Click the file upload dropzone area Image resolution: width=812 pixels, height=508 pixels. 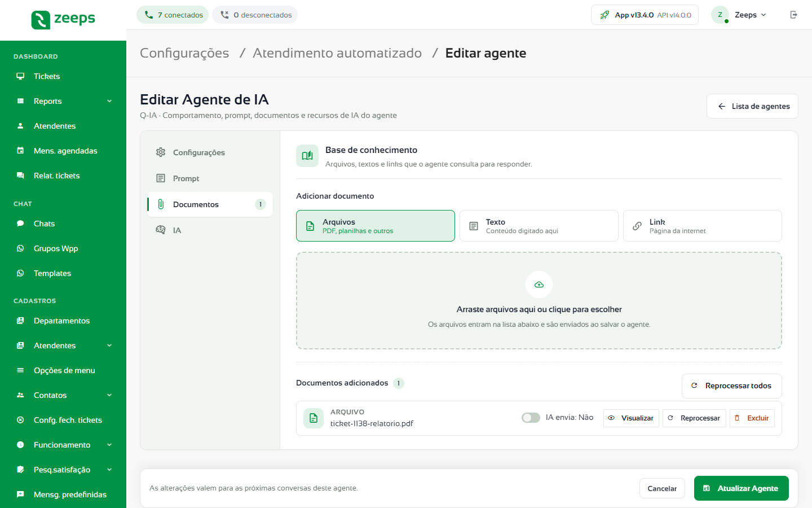pyautogui.click(x=539, y=300)
